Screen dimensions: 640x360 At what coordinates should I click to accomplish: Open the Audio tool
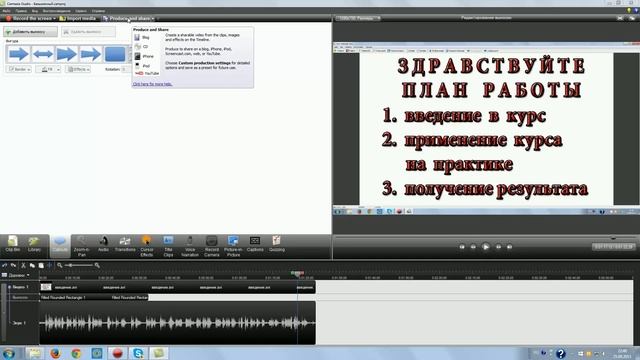pyautogui.click(x=103, y=245)
